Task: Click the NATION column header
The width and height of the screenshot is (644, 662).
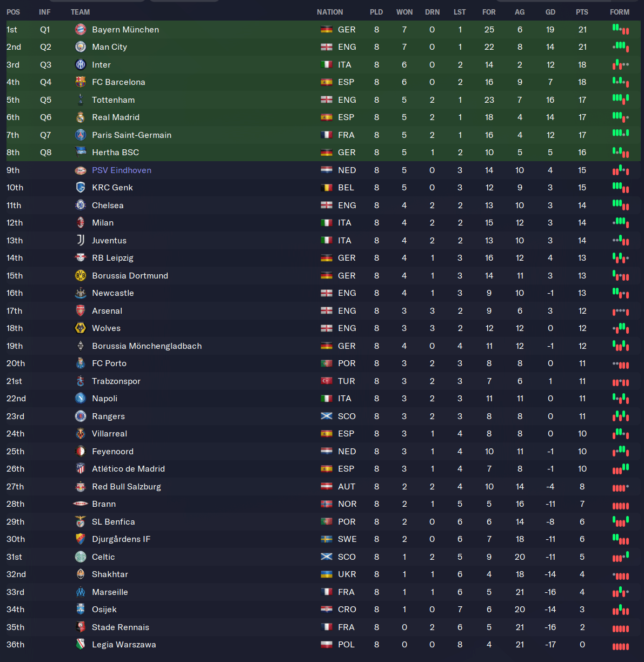Action: pos(330,12)
